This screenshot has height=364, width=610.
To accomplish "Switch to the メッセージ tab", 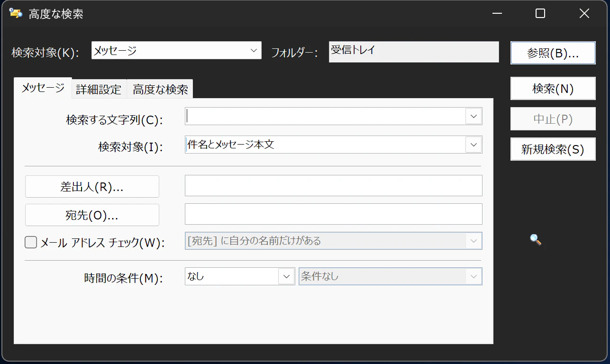I will tap(43, 88).
